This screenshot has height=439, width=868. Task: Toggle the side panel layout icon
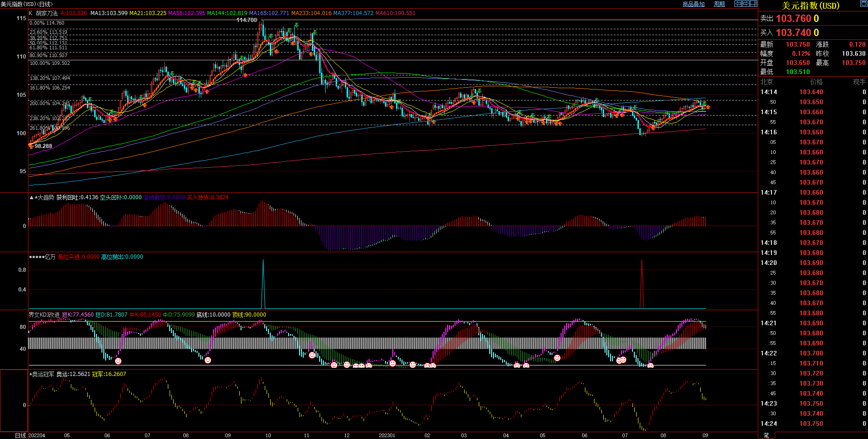click(753, 4)
